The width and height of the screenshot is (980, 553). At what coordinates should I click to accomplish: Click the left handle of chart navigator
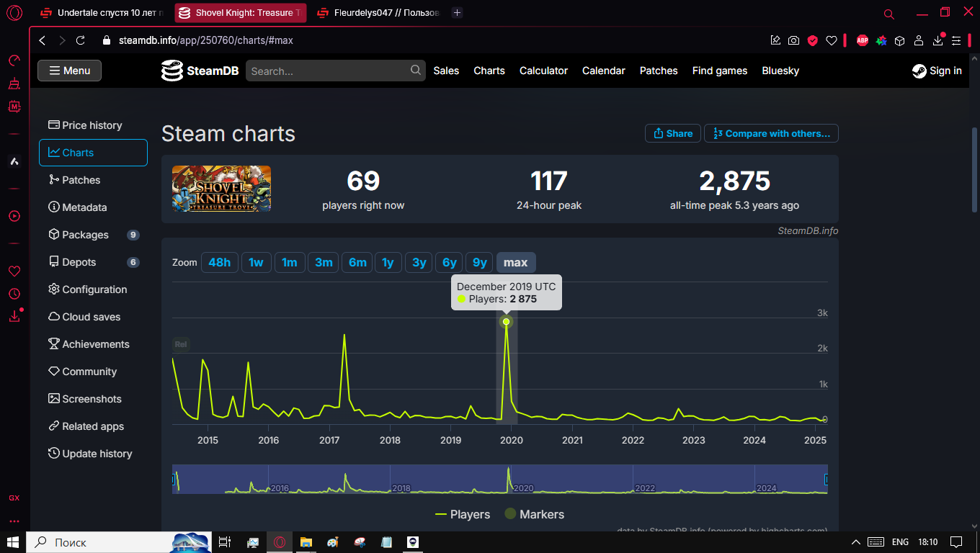coord(174,479)
